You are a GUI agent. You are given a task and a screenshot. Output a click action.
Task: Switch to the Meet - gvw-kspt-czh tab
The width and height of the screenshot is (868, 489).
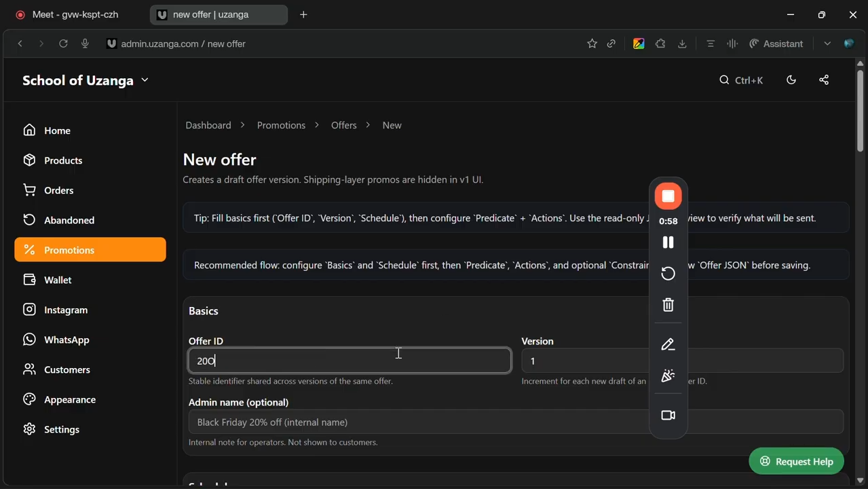coord(75,14)
